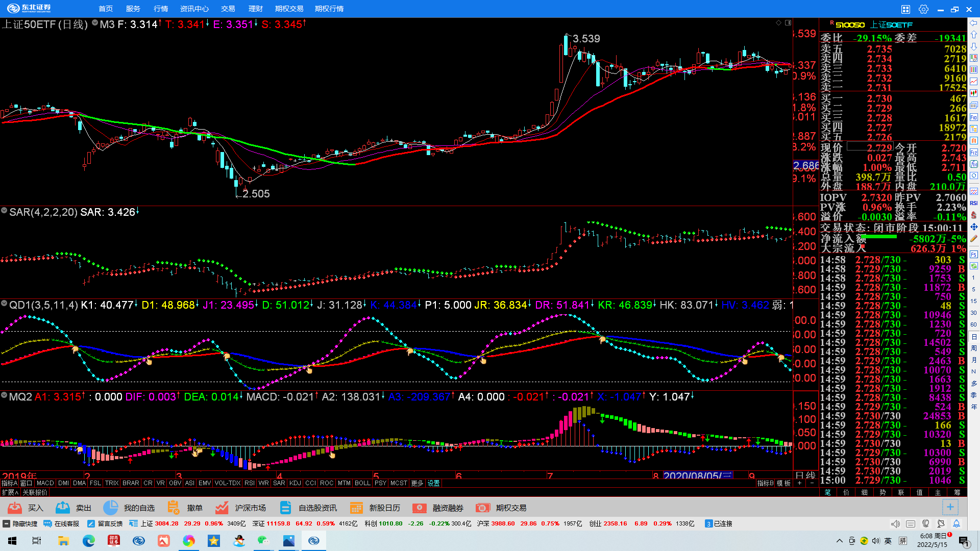Select the 筹 tab under tick list
The width and height of the screenshot is (980, 551).
(957, 492)
